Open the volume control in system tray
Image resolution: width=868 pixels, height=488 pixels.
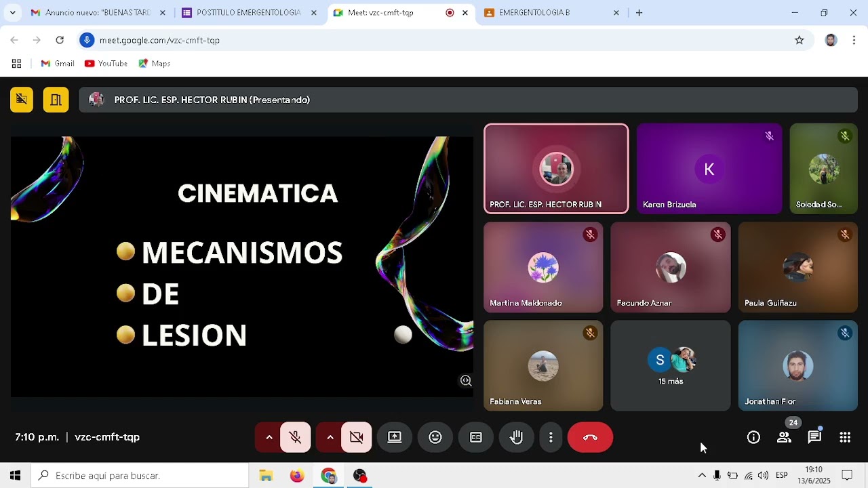click(x=764, y=476)
